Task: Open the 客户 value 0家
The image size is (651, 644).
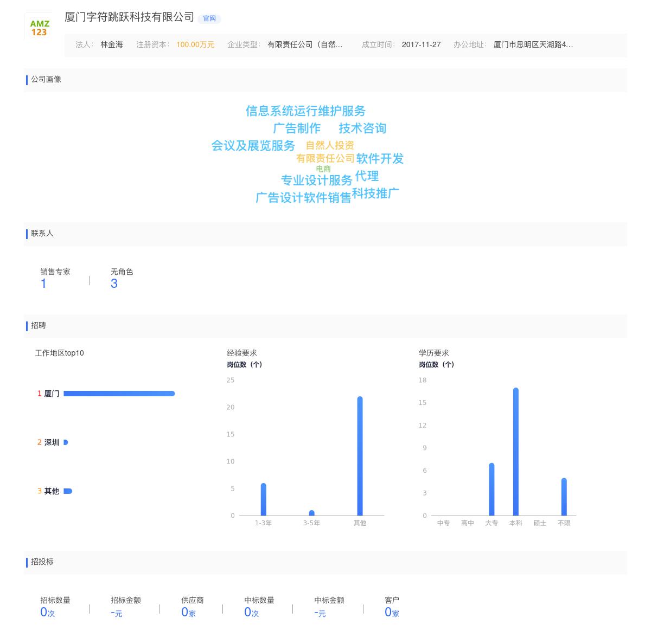Action: [x=392, y=613]
